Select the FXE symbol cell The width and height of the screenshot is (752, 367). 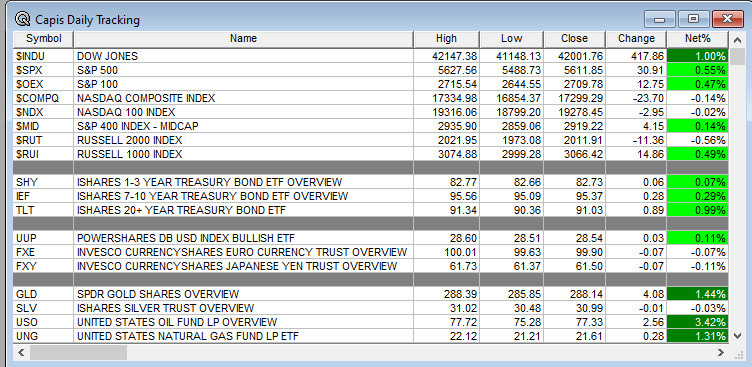[43, 252]
